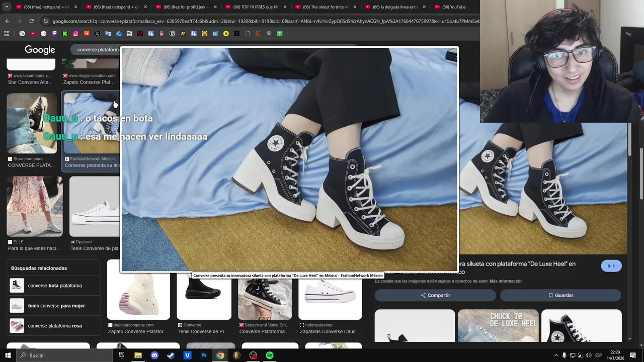Click 'Zapato Converse Plat' magic-vacation result title
Viewport: 644px width, 362px height.
89,82
